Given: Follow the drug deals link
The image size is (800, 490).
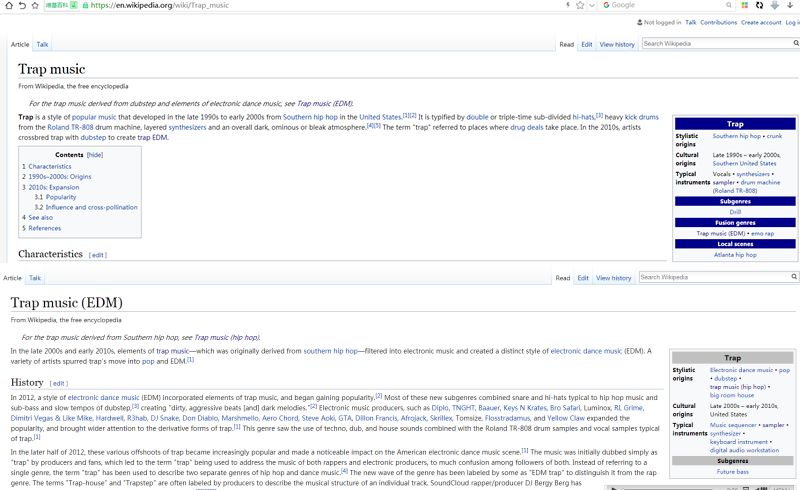Looking at the screenshot, I should tap(527, 127).
